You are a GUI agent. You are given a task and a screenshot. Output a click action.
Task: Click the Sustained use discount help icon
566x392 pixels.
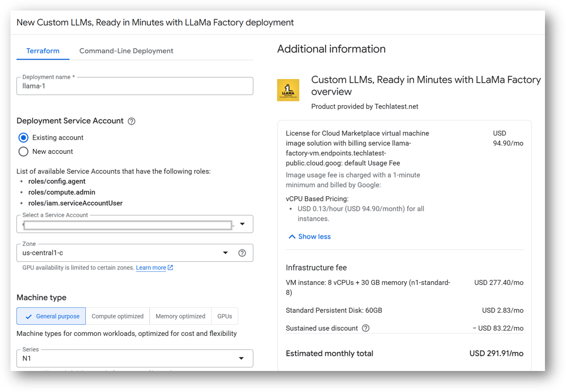click(x=366, y=328)
